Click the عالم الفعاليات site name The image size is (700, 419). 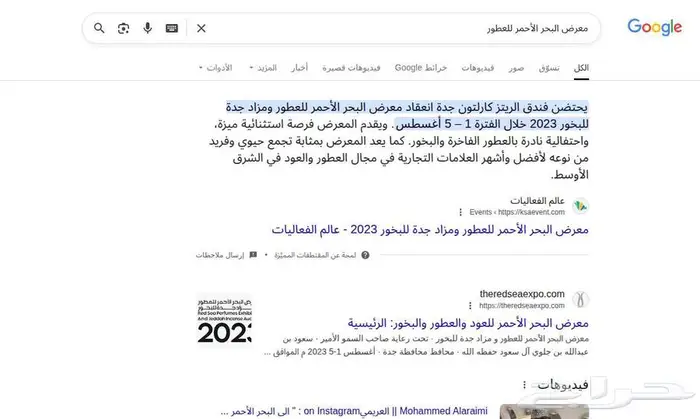[538, 201]
